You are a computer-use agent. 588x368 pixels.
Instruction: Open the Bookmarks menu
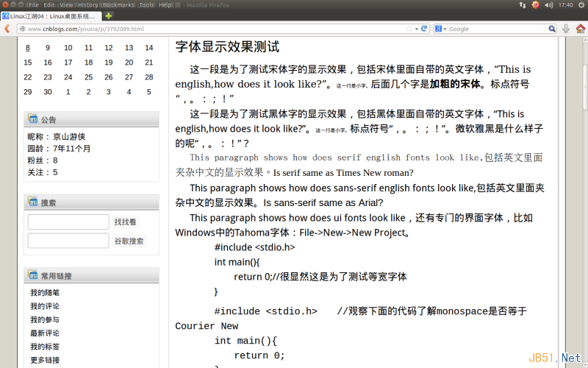118,5
